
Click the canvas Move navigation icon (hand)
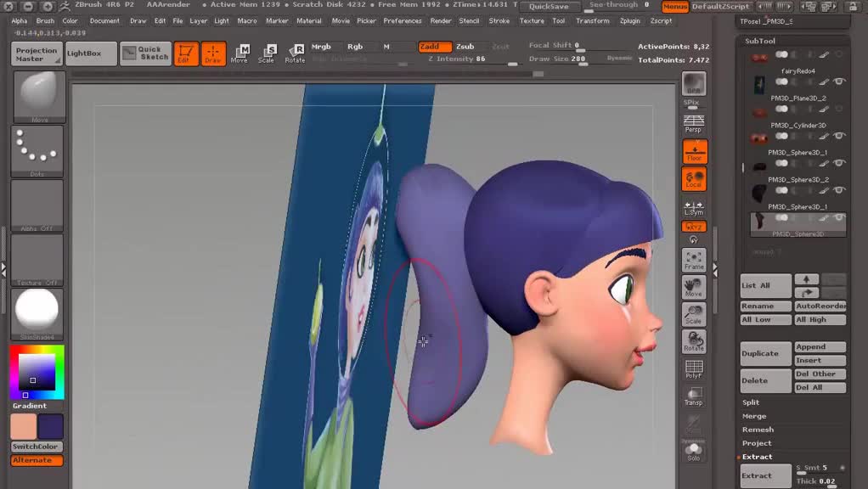tap(694, 287)
